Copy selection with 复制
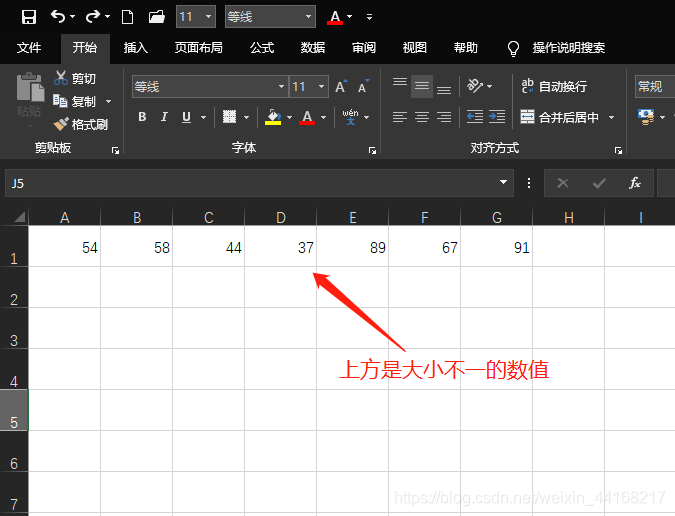 [x=74, y=102]
